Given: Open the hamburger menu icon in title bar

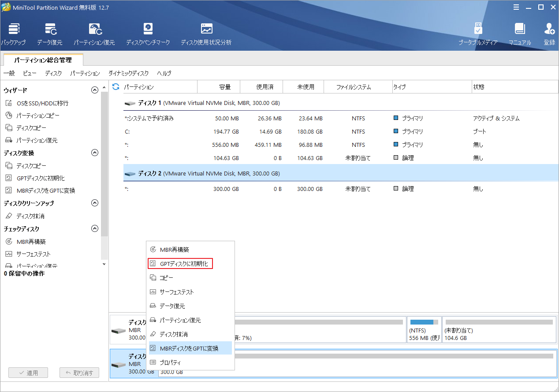Looking at the screenshot, I should click(x=516, y=7).
